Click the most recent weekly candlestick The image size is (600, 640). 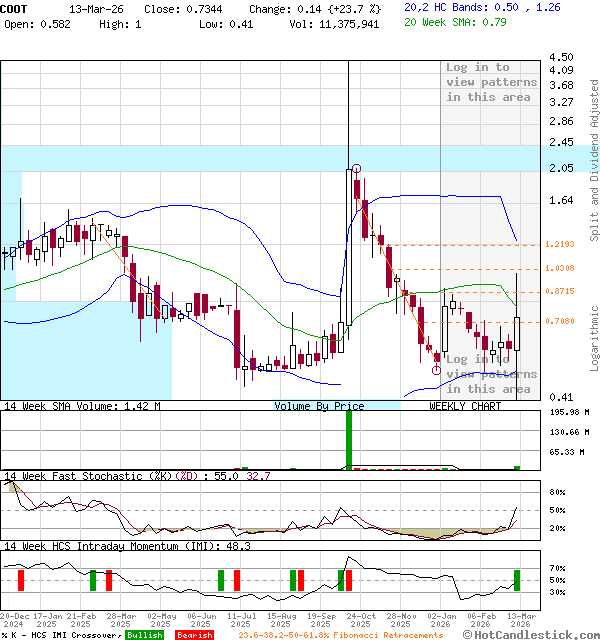(517, 334)
